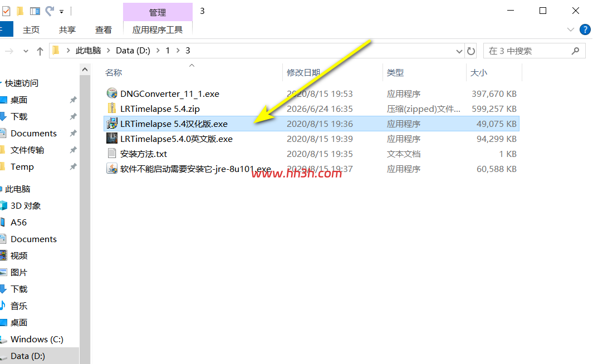Viewport: 593px width, 364px height.
Task: Click the size value 397,670 KB
Action: [x=494, y=94]
